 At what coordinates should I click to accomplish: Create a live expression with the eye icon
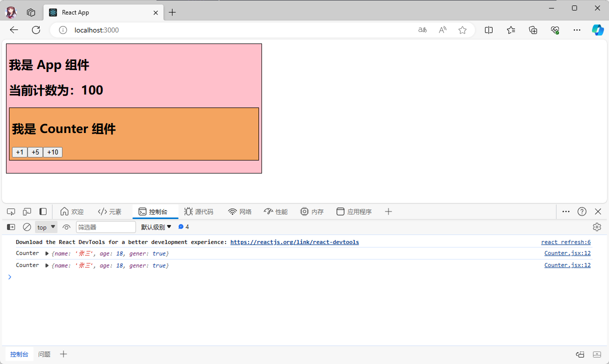[66, 226]
